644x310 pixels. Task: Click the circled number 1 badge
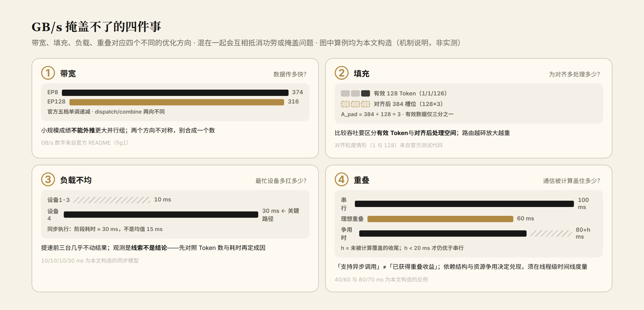coord(48,73)
